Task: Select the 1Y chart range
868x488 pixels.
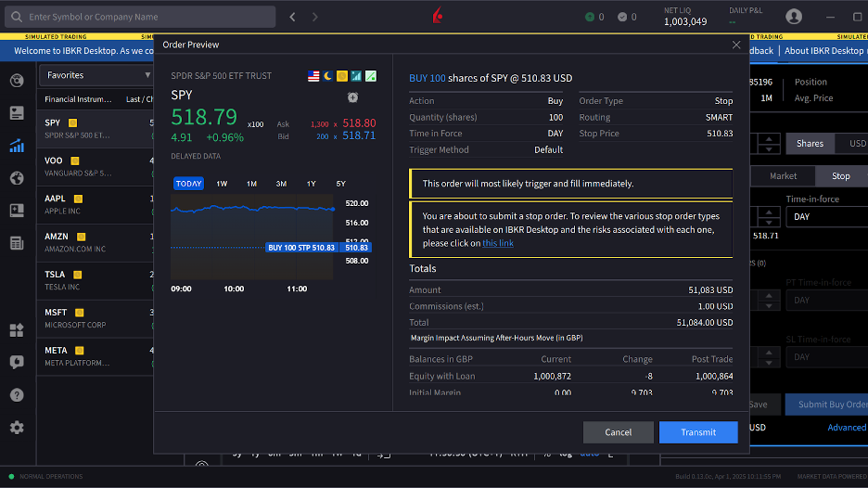Action: click(311, 184)
